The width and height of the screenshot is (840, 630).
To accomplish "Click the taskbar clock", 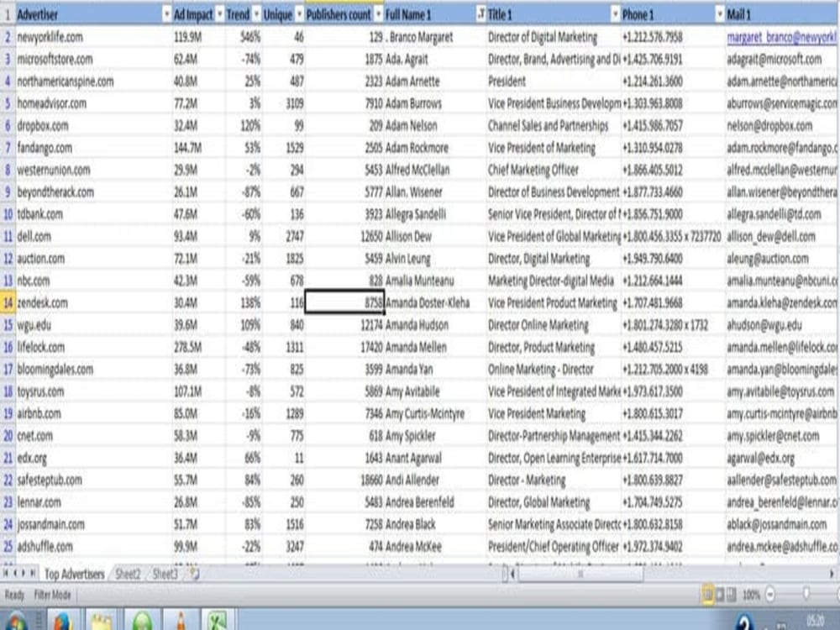I will pos(816,622).
